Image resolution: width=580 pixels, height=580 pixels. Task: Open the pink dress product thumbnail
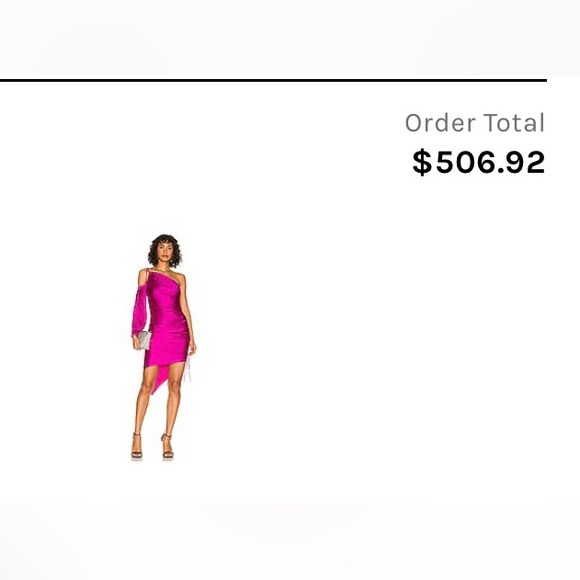coord(163,347)
